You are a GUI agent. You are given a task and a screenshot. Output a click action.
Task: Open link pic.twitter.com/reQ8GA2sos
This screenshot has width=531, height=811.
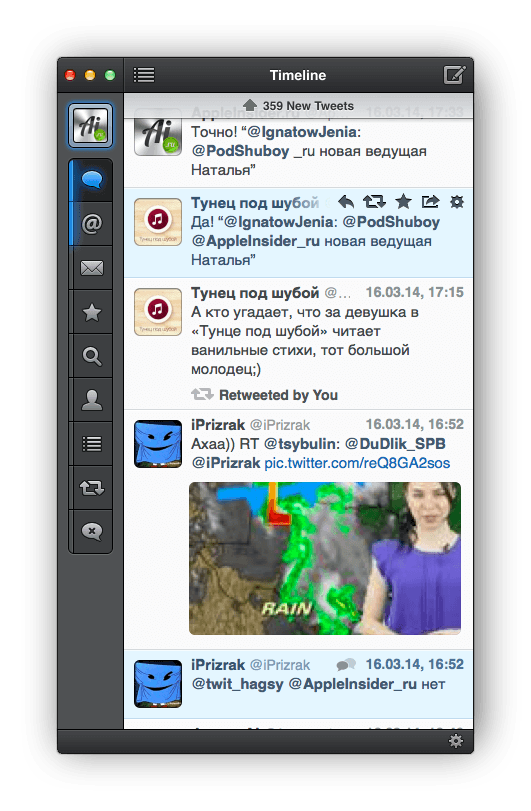[357, 463]
